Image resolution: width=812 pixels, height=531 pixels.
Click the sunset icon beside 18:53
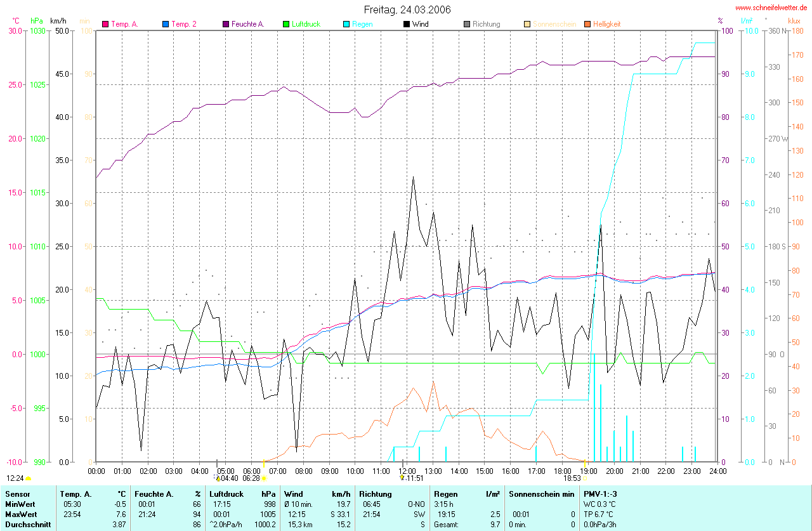[x=585, y=478]
